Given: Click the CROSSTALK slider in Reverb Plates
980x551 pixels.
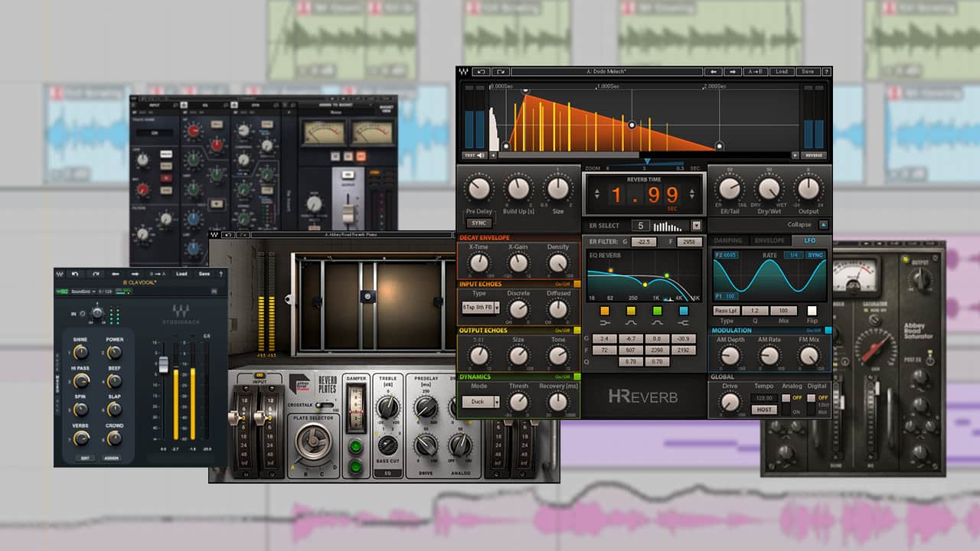Looking at the screenshot, I should (325, 405).
